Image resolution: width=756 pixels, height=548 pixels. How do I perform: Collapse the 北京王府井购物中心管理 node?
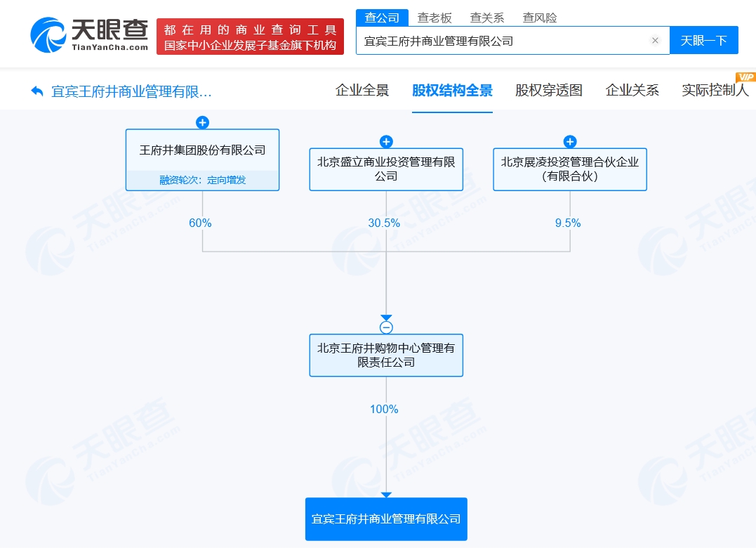(x=386, y=327)
